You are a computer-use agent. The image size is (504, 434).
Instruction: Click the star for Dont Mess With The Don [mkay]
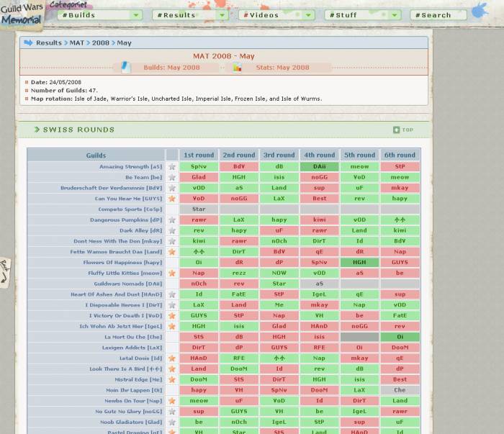tap(172, 241)
